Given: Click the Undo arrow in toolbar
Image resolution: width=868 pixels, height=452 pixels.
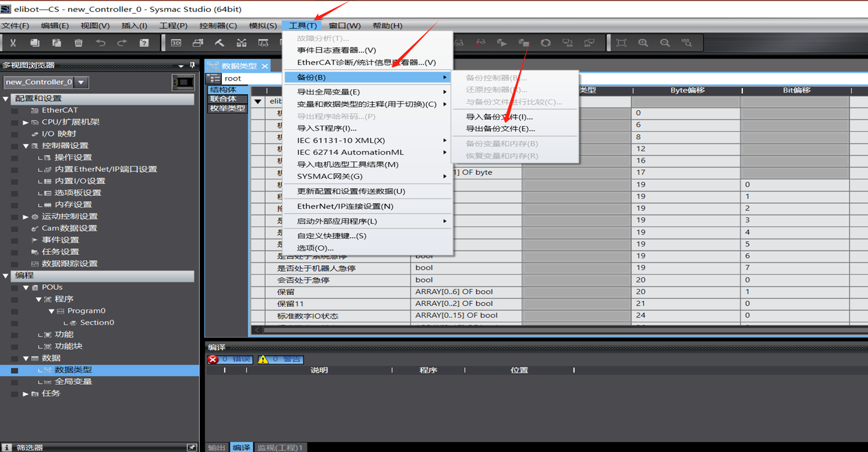Looking at the screenshot, I should pos(100,43).
